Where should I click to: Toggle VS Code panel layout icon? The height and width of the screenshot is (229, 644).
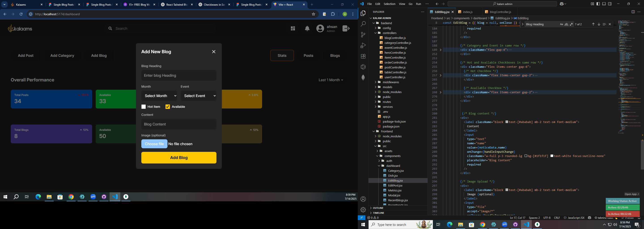604,4
